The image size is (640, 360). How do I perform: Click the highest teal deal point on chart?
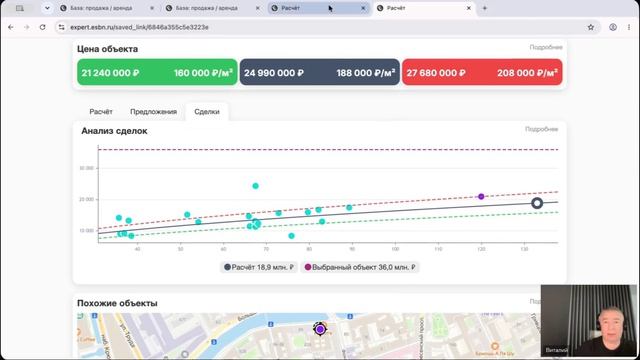coord(256,186)
